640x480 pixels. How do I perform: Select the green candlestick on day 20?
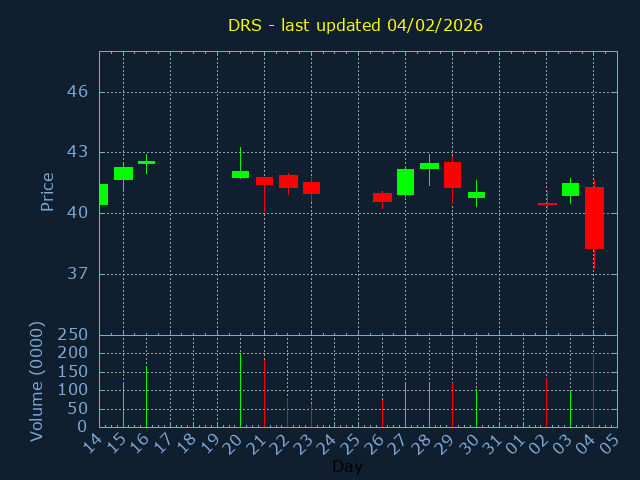[x=240, y=174]
